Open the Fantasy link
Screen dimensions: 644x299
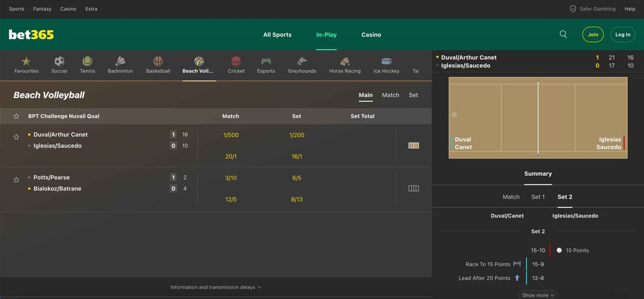[42, 9]
